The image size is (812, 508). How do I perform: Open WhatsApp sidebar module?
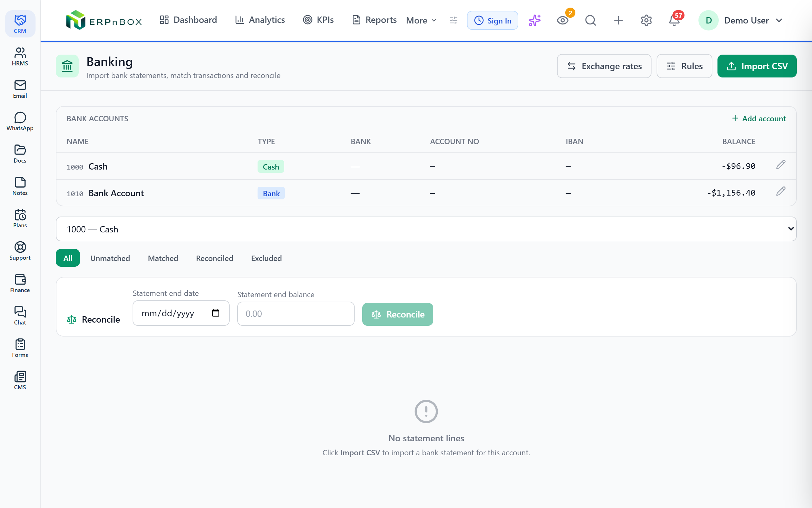(x=20, y=121)
